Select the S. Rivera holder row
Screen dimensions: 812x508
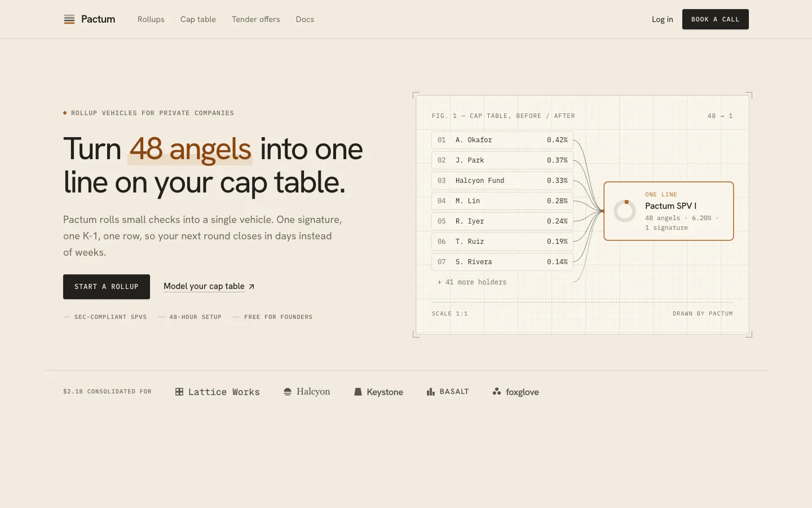pyautogui.click(x=502, y=262)
